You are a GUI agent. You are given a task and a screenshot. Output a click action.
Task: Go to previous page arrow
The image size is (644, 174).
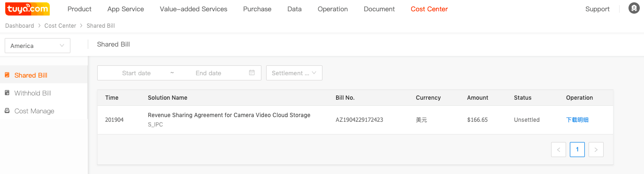(559, 150)
